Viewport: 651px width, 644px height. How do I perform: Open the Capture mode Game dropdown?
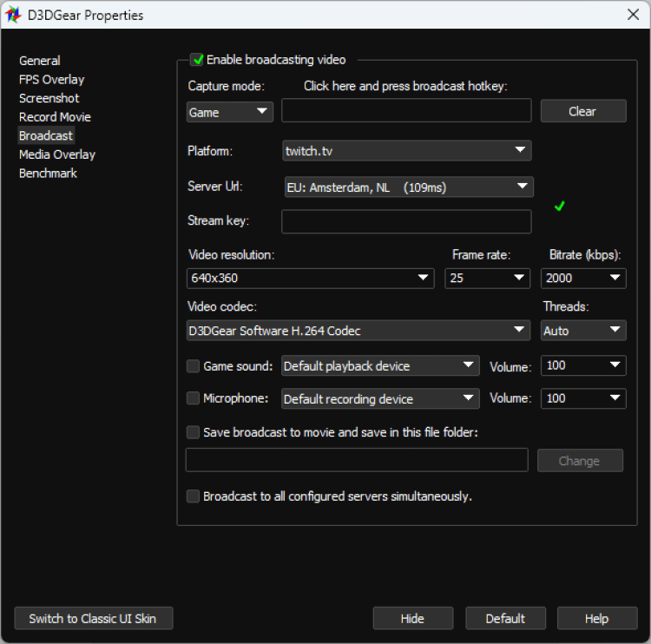click(x=230, y=112)
